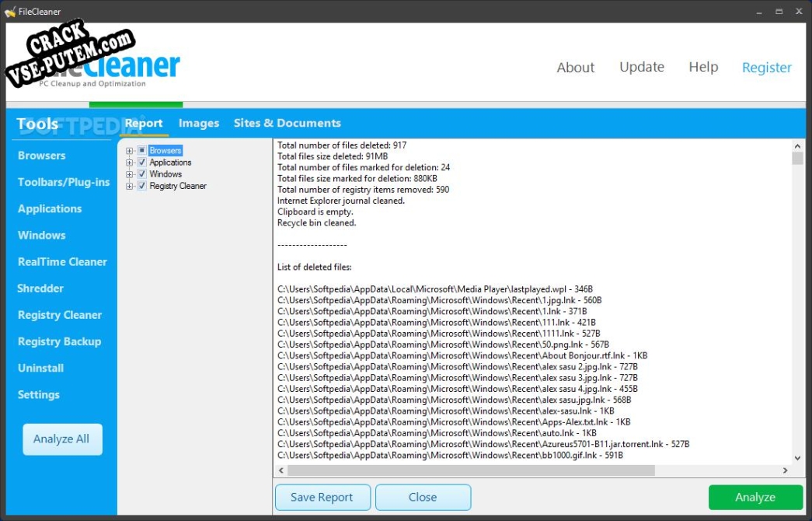The image size is (812, 521).
Task: Maximize the FileCleaner window
Action: [779, 12]
